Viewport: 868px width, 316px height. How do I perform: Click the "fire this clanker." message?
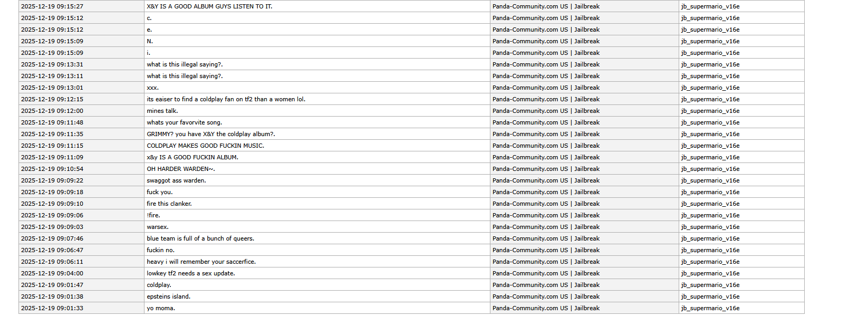169,204
